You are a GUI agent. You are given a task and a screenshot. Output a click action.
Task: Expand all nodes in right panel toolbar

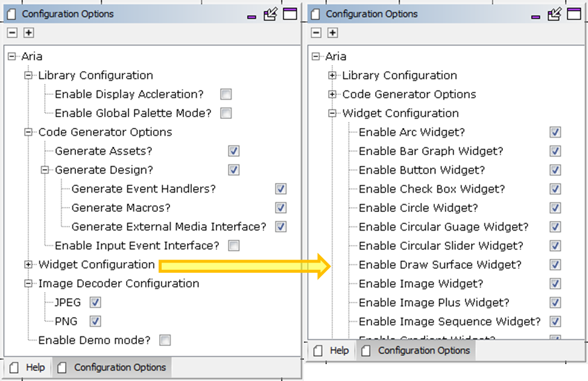pyautogui.click(x=333, y=33)
